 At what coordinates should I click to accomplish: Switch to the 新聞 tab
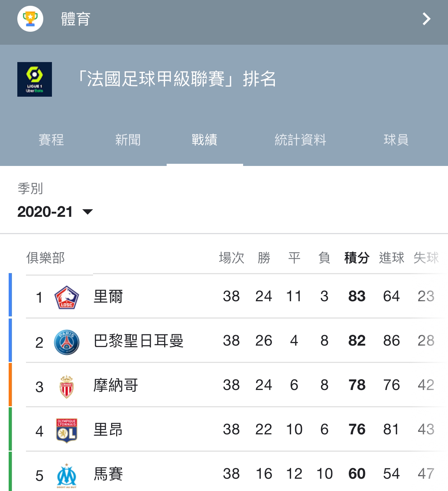click(x=128, y=140)
